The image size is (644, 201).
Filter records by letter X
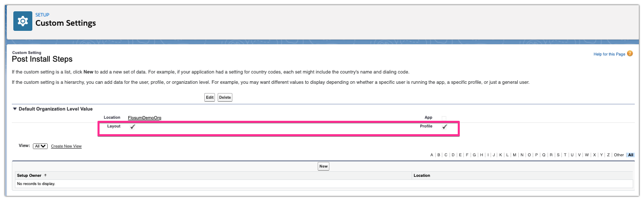594,155
